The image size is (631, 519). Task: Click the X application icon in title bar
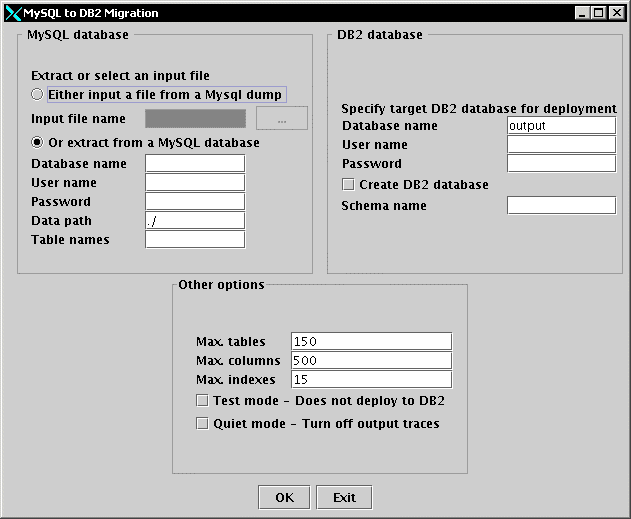tap(12, 12)
